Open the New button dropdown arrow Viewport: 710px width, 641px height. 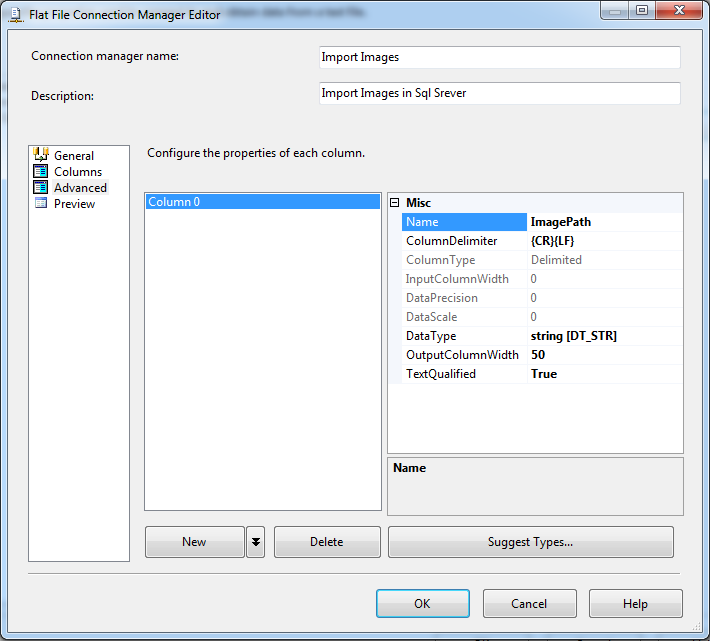tap(256, 542)
